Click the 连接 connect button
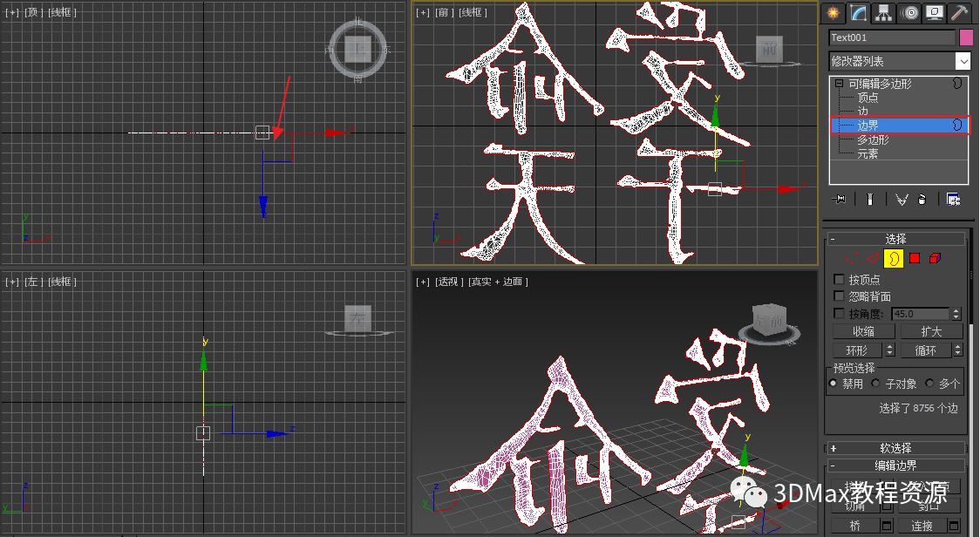This screenshot has height=537, width=980. (x=922, y=526)
